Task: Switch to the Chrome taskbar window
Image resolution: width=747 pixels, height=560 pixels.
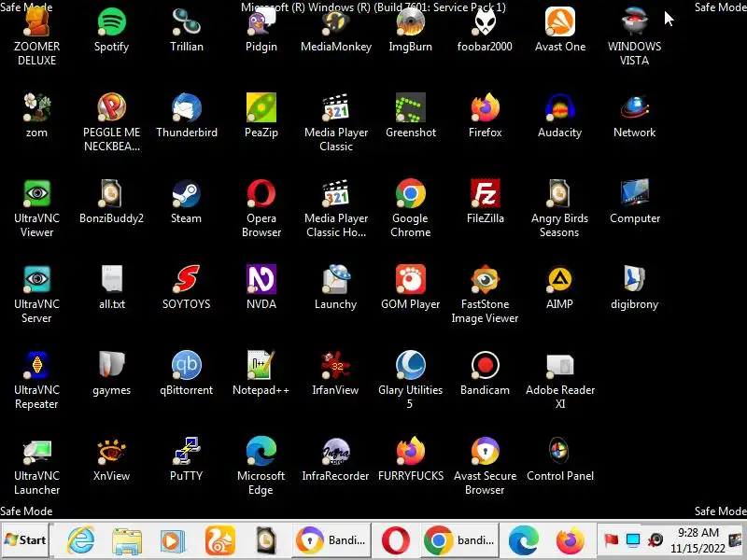Action: pos(460,540)
